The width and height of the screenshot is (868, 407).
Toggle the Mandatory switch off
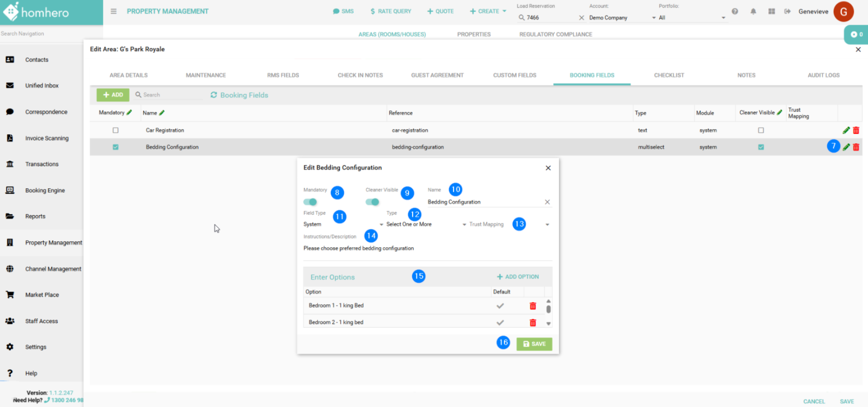(x=310, y=202)
